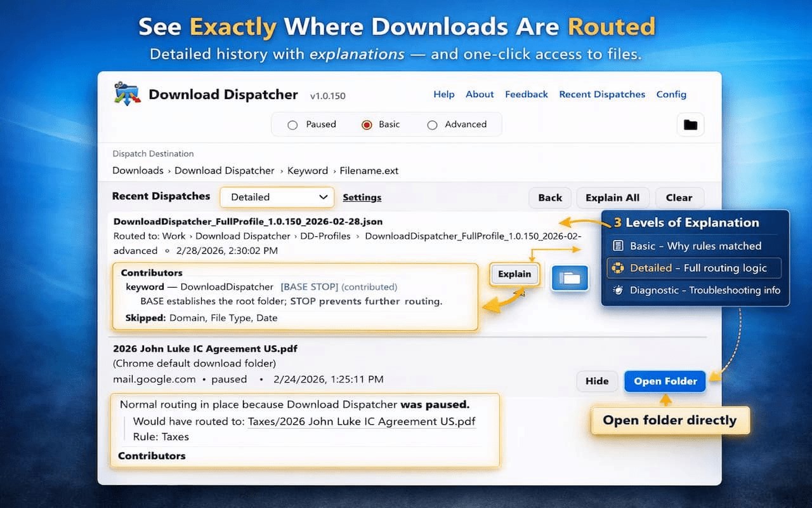Click the "keyword — DownloadDispatcher" contributor line
The image size is (812, 508).
point(200,286)
